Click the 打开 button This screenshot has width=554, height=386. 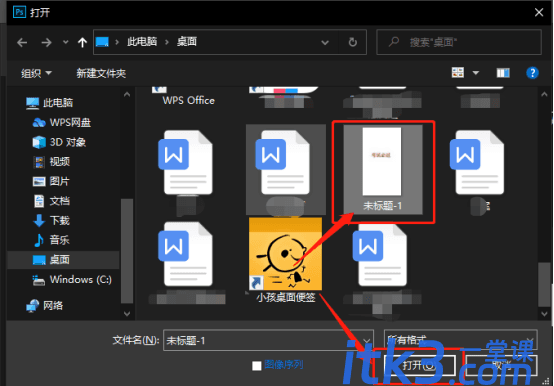click(x=419, y=366)
